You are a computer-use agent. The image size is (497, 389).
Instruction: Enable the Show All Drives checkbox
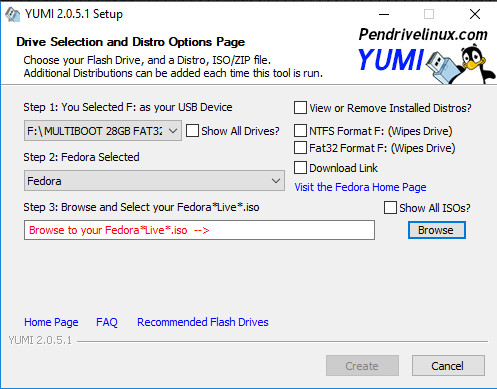pyautogui.click(x=192, y=131)
